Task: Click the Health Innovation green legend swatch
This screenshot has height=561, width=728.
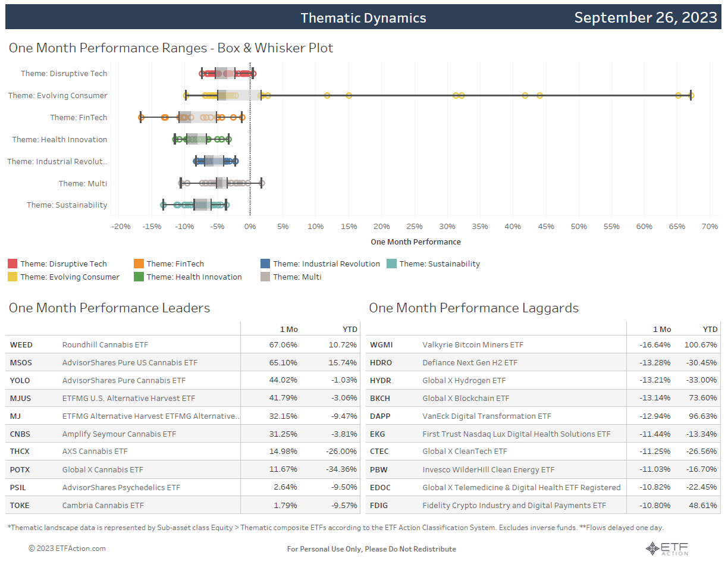Action: (139, 277)
